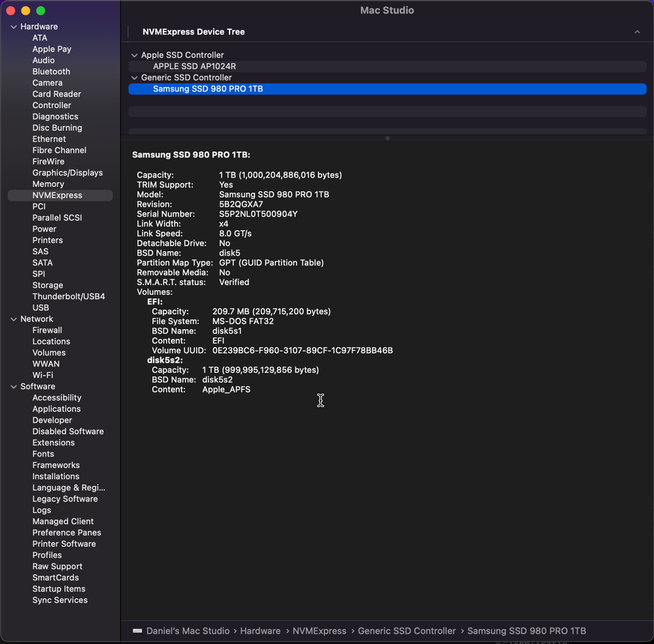Collapse the Software section in sidebar
The width and height of the screenshot is (654, 644).
click(x=13, y=387)
